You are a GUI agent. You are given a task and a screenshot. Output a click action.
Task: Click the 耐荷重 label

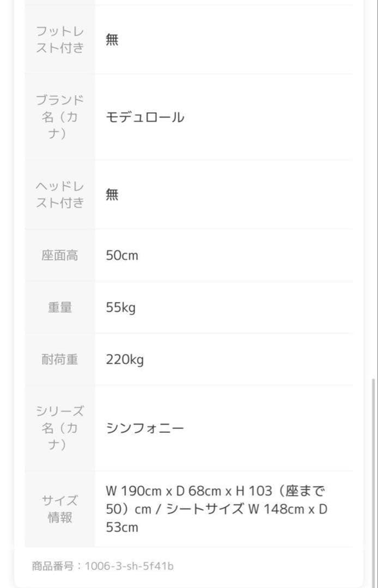[x=60, y=360]
